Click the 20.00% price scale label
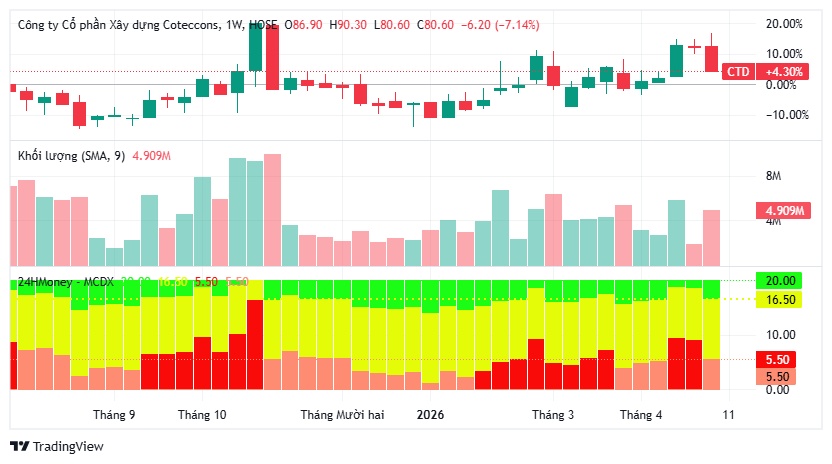 [x=784, y=23]
